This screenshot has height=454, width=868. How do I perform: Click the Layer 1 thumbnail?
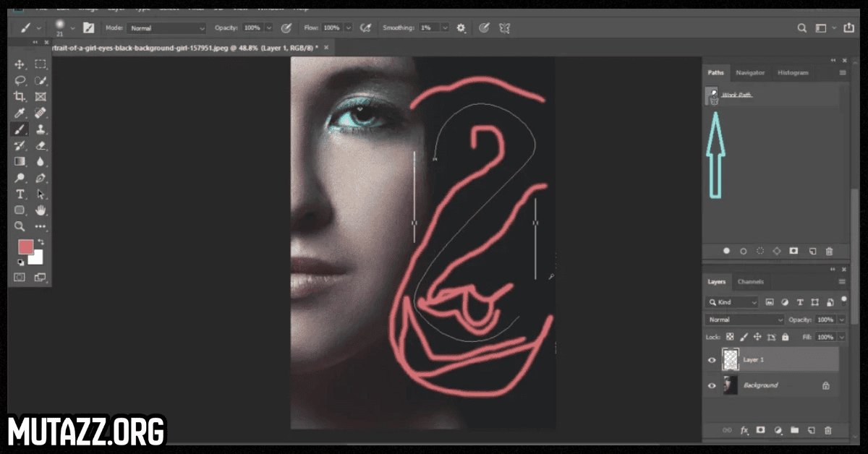[730, 360]
